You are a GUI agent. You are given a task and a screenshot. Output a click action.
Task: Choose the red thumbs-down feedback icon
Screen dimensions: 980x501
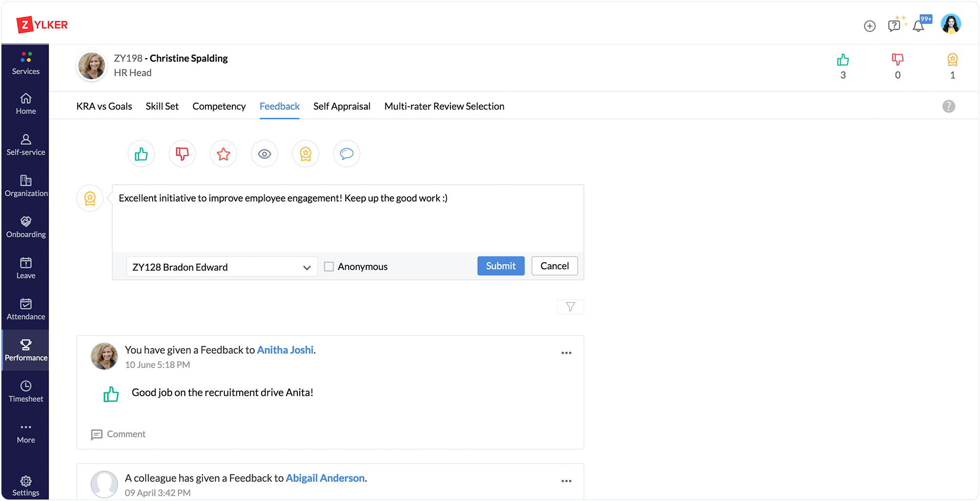coord(182,154)
